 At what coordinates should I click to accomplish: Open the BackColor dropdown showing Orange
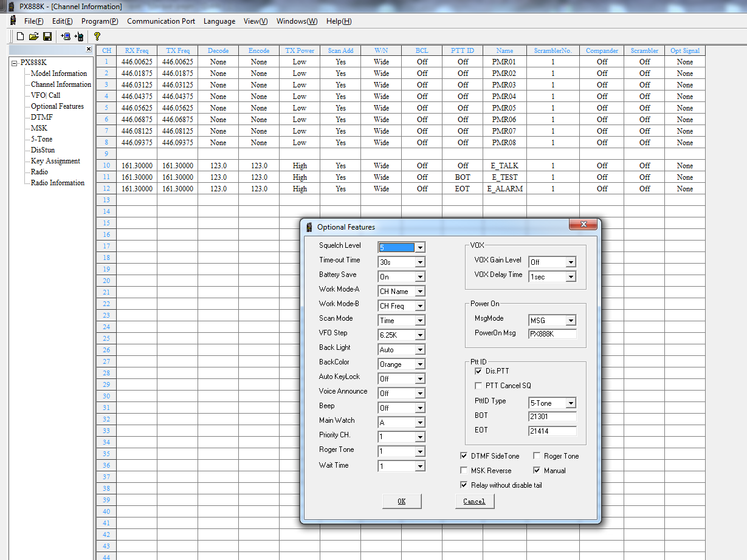point(419,364)
